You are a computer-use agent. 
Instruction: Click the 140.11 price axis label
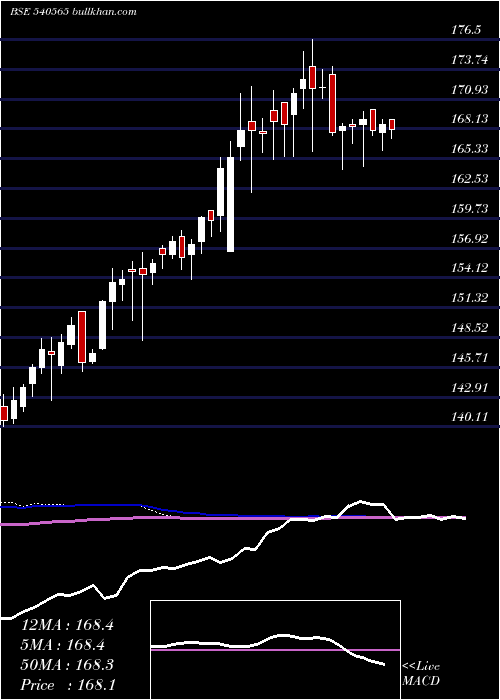(x=470, y=417)
